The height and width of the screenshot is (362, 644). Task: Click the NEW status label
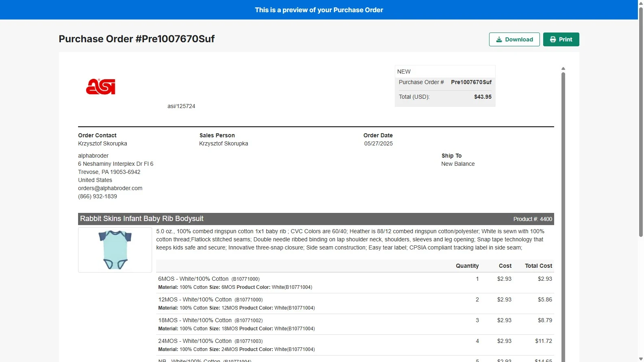[x=404, y=72]
